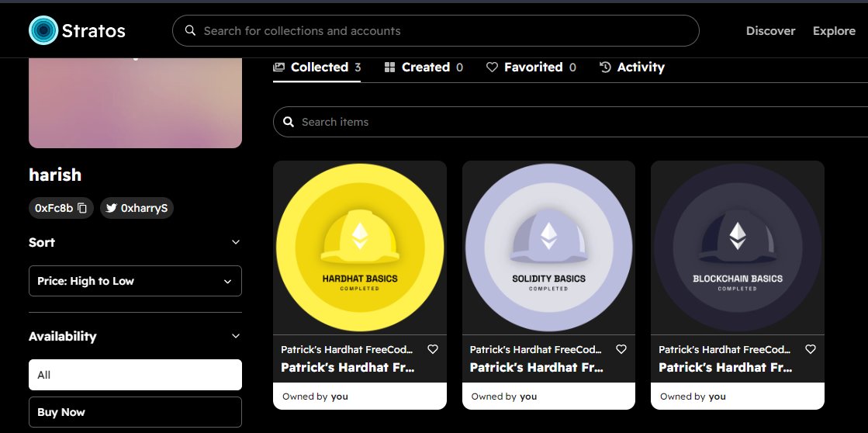Click the profile banner image
The width and height of the screenshot is (868, 433).
135,102
